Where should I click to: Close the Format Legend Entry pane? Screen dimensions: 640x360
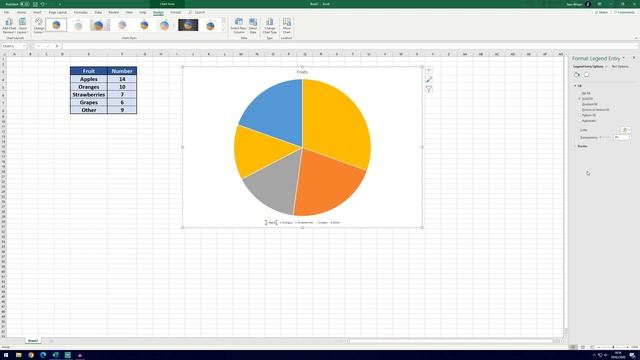point(634,58)
